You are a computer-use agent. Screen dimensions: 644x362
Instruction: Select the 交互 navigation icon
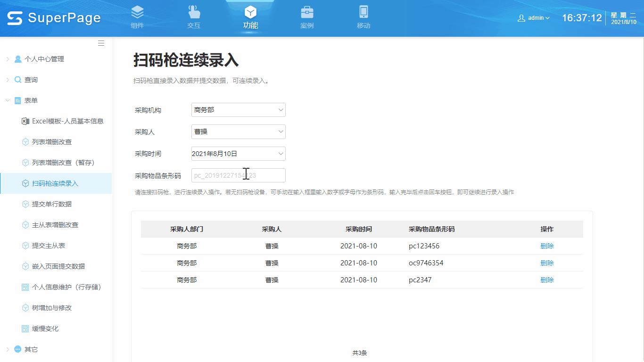point(193,14)
